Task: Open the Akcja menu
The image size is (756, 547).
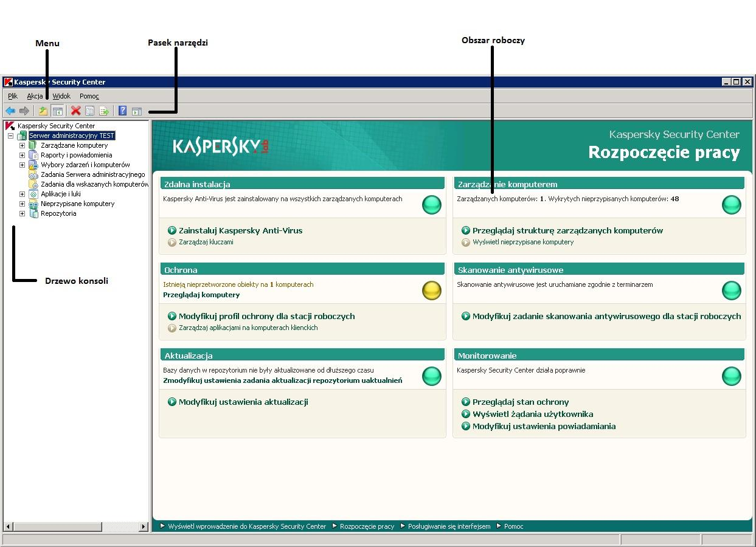Action: pos(35,96)
